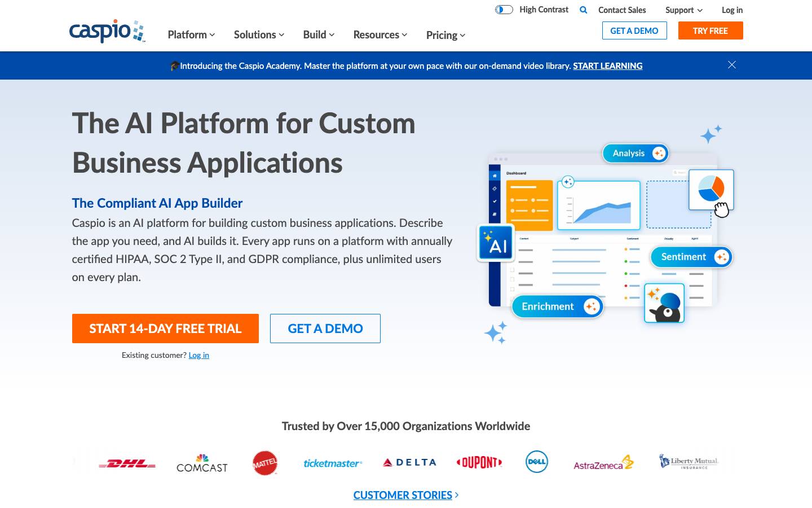This screenshot has width=812, height=508.
Task: Click the Caspio logo
Action: [x=107, y=31]
